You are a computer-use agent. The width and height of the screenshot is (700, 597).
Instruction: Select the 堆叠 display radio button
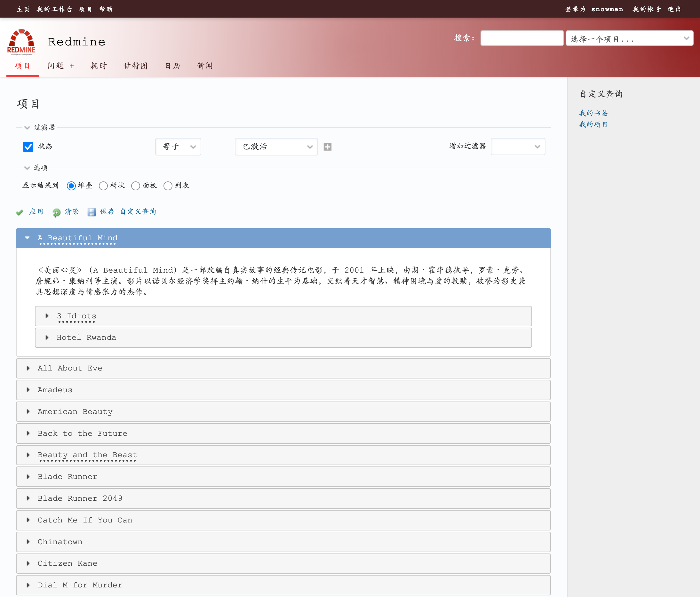click(x=71, y=186)
